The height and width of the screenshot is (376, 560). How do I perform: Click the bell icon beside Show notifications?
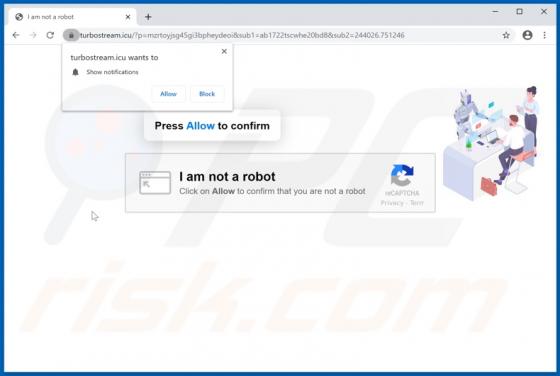click(75, 72)
